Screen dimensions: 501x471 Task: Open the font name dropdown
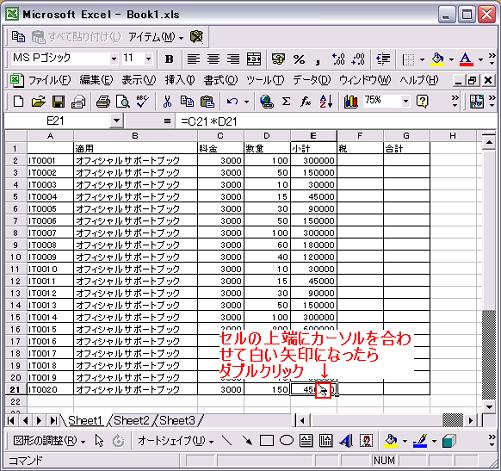[x=114, y=59]
